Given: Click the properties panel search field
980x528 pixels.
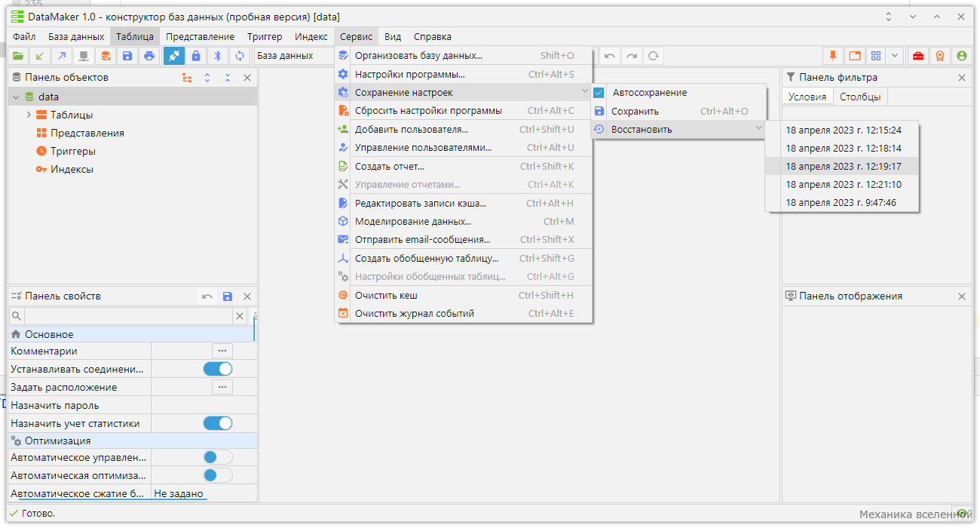Looking at the screenshot, I should point(128,316).
